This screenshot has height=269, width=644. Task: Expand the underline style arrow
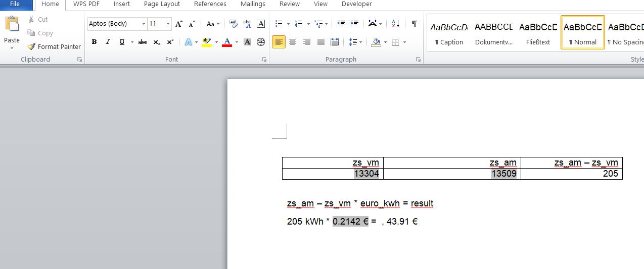[x=132, y=42]
